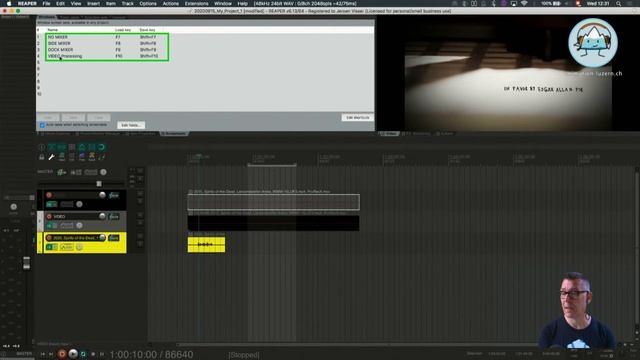The height and width of the screenshot is (360, 640).
Task: Click the Edit fields button
Action: (x=131, y=125)
